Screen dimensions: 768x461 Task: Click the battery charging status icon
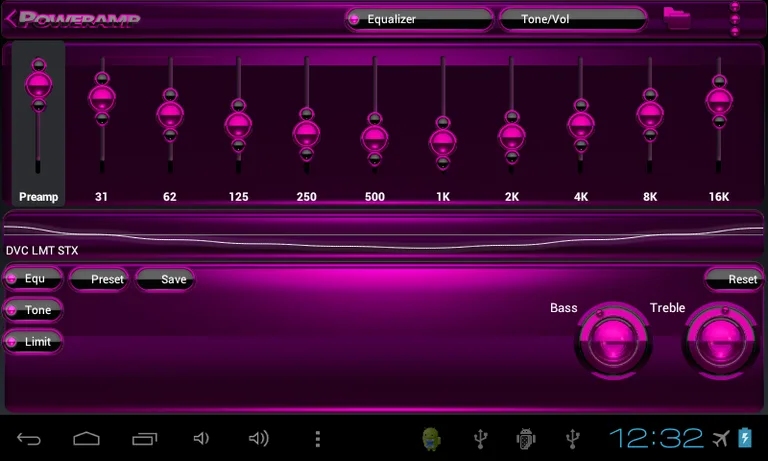click(x=745, y=437)
